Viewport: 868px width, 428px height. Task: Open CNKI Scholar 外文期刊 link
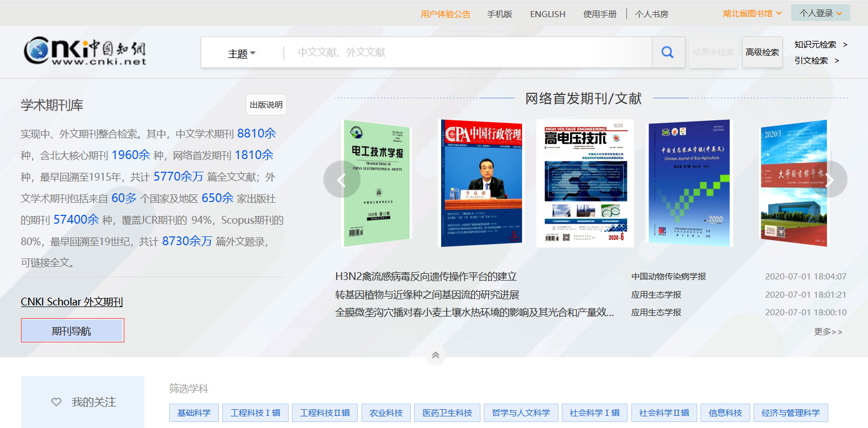(x=72, y=302)
